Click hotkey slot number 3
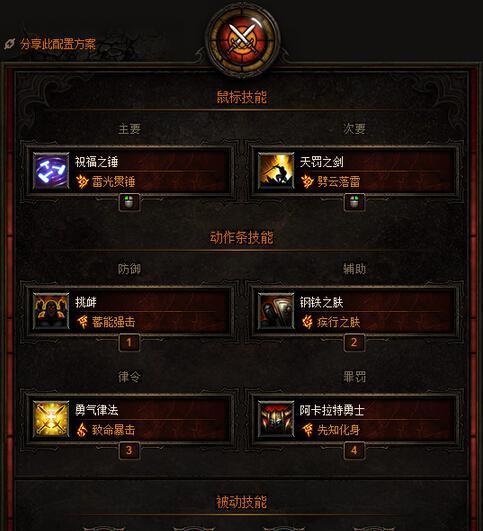Screen dimensions: 483x531 129,450
